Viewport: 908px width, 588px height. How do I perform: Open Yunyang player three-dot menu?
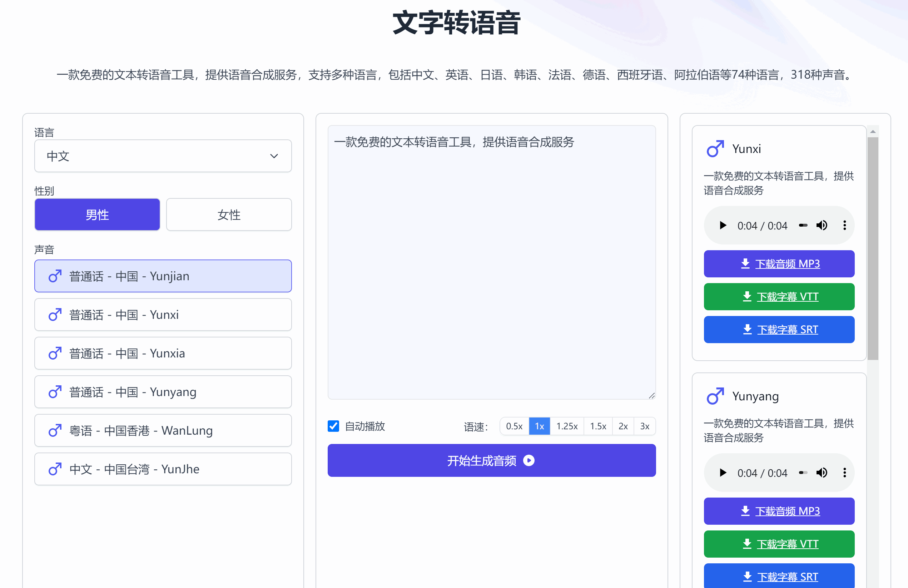[x=844, y=473]
